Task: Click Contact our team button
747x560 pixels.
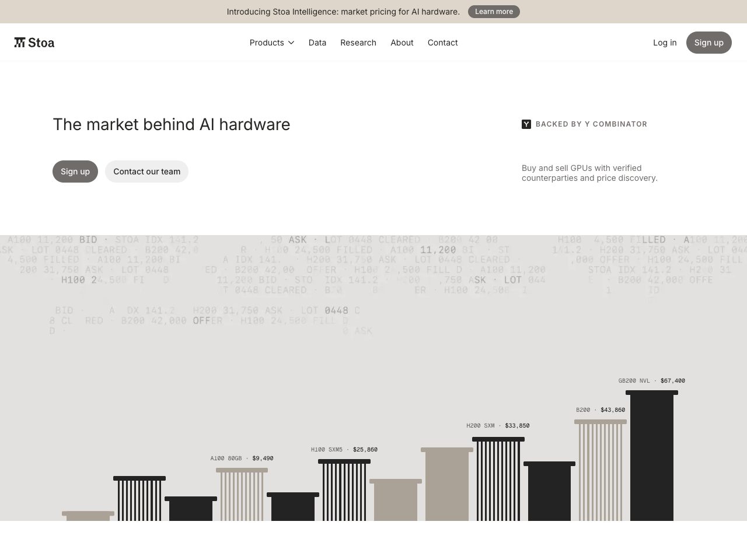Action: pos(146,171)
